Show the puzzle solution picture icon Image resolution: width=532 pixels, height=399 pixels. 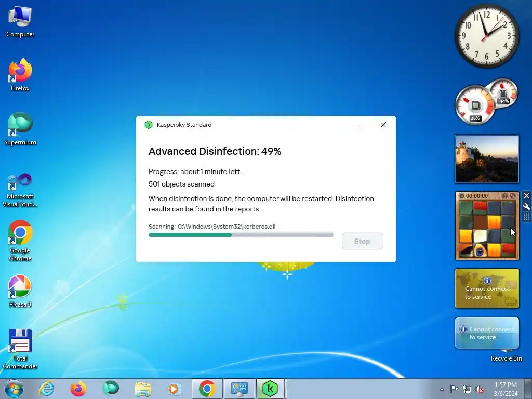(505, 196)
